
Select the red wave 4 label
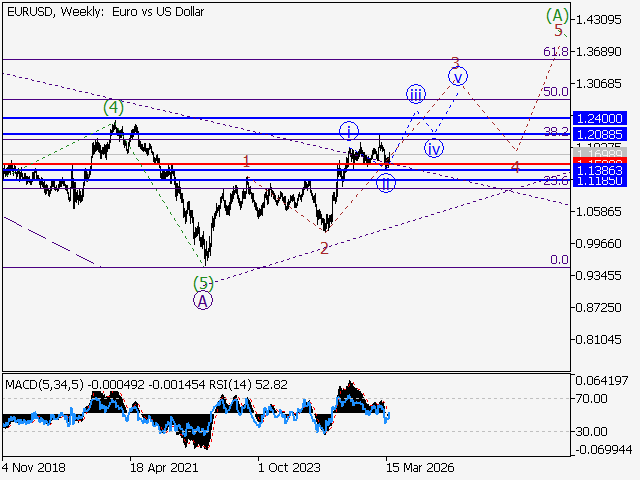514,166
